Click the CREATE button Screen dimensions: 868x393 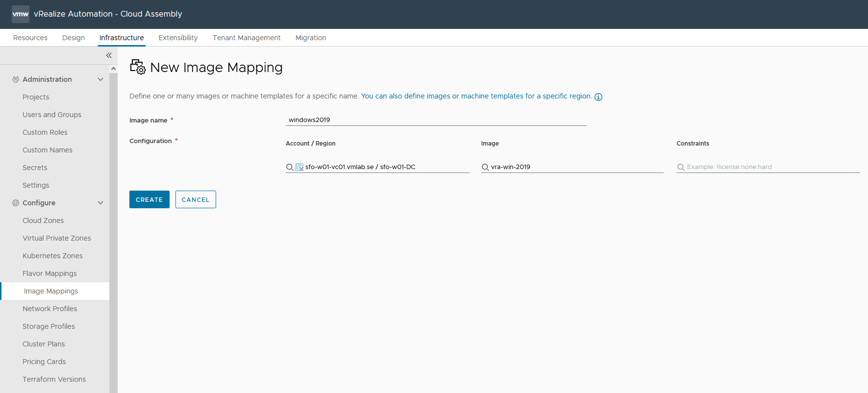149,199
